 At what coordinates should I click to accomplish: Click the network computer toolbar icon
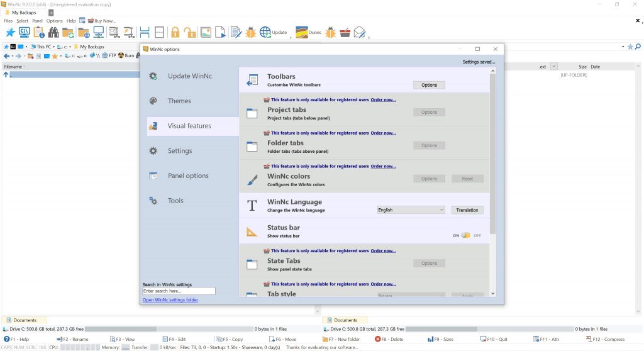point(99,32)
